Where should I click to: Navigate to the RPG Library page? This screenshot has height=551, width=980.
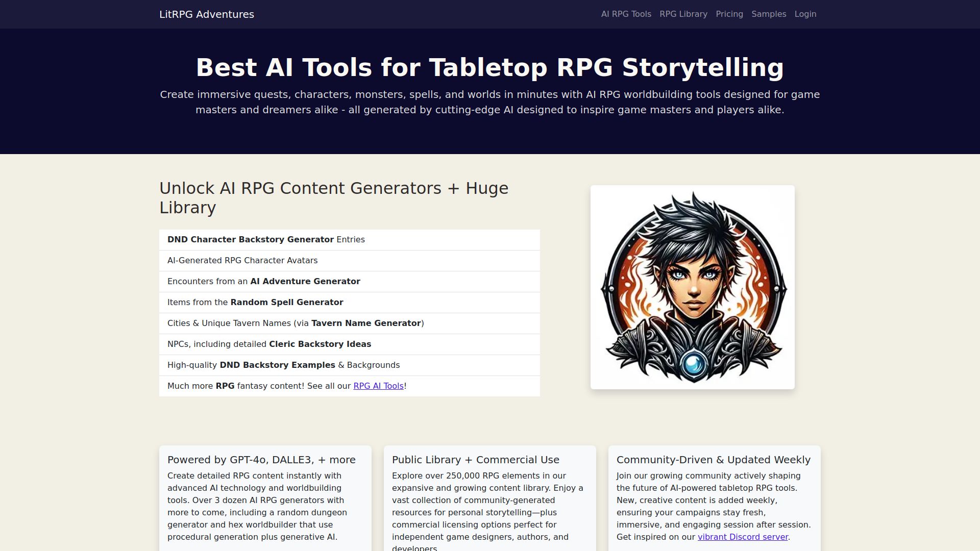click(x=683, y=14)
